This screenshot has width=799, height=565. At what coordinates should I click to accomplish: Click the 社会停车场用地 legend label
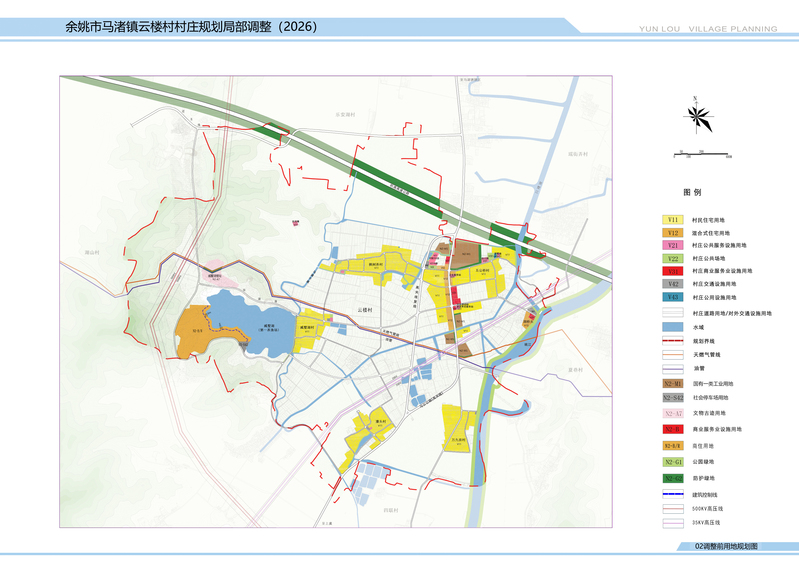click(710, 397)
